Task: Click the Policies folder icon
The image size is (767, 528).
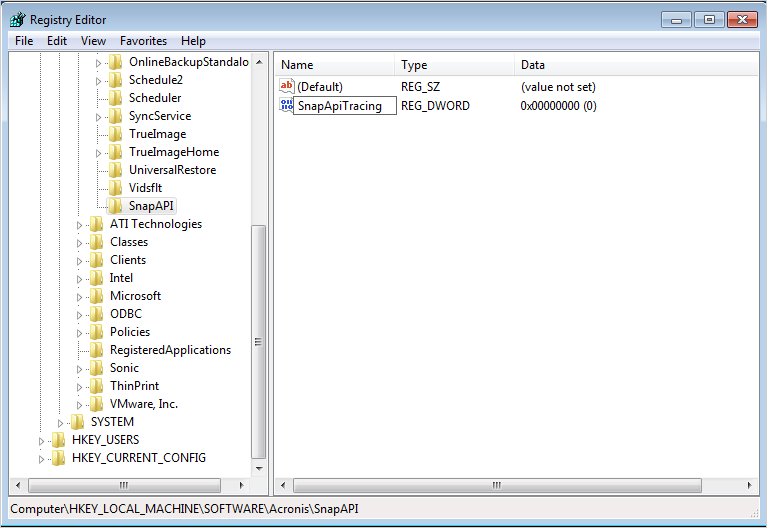Action: pyautogui.click(x=97, y=332)
